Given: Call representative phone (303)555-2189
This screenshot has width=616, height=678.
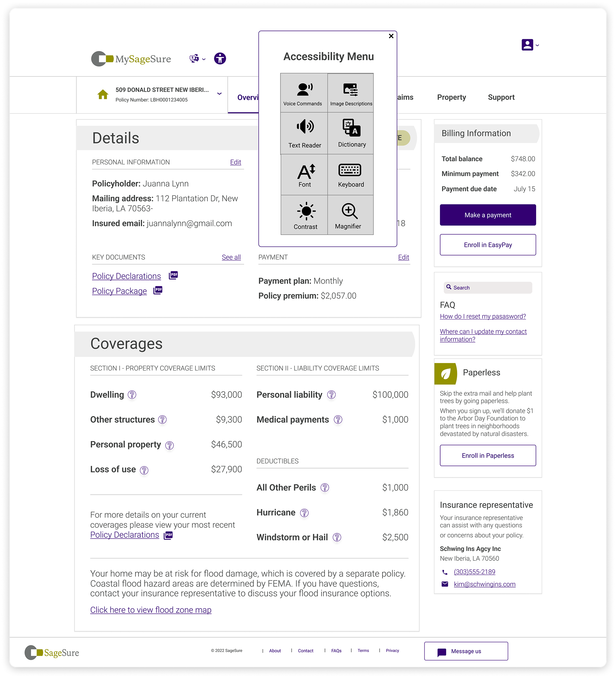Looking at the screenshot, I should [474, 572].
